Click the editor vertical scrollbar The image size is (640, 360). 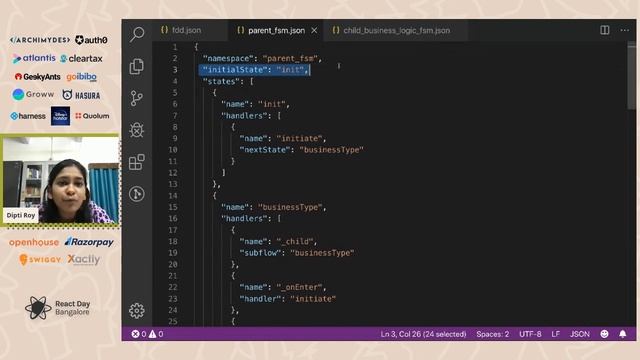click(631, 77)
